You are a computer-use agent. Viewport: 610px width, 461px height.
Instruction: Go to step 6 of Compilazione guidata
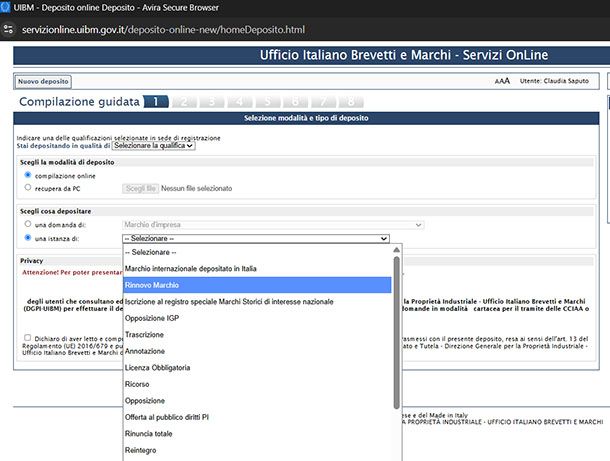point(296,102)
